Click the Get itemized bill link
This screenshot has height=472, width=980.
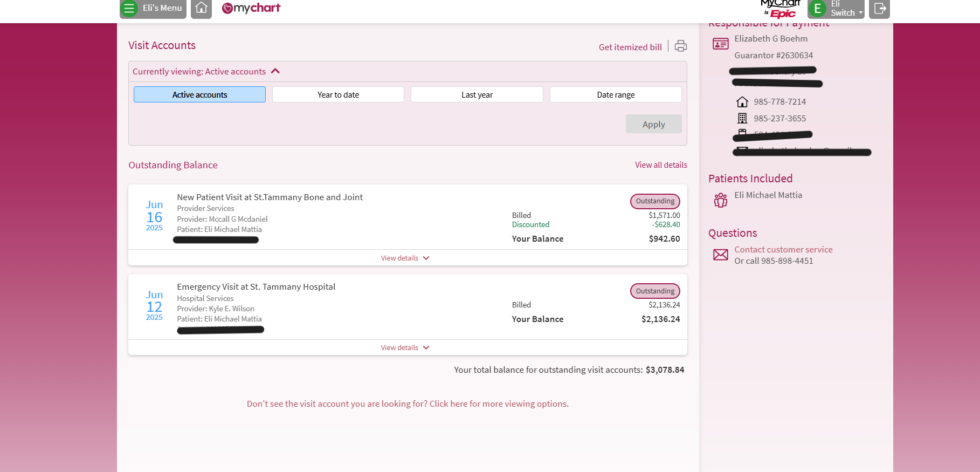630,47
